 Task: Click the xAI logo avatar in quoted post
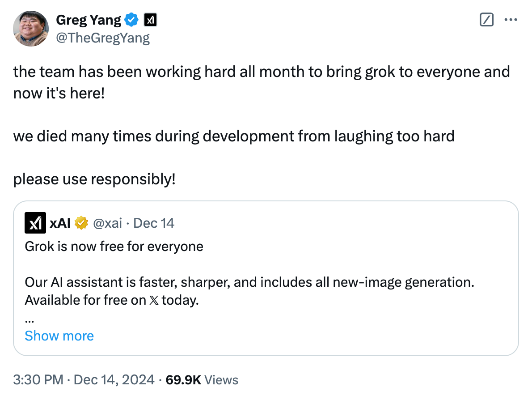point(35,223)
